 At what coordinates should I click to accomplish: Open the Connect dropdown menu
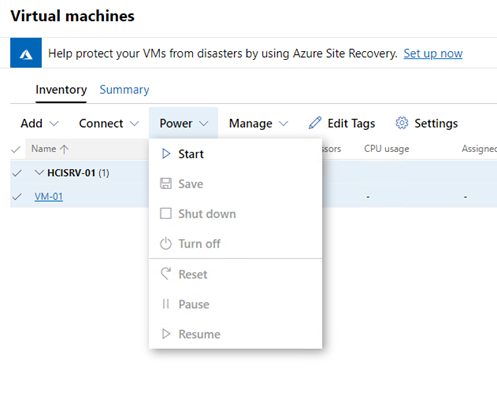(109, 123)
